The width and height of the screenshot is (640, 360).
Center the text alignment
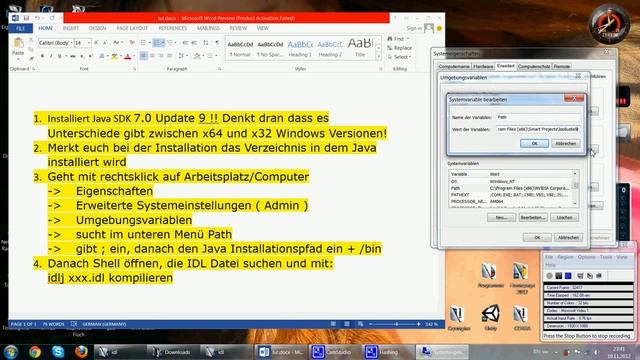pos(152,56)
